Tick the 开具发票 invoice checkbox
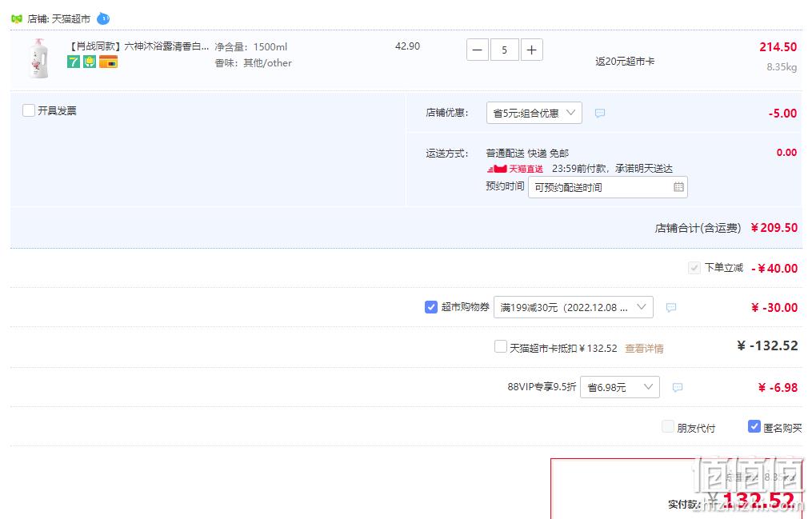Screen dimensions: 812x519 click(29, 110)
